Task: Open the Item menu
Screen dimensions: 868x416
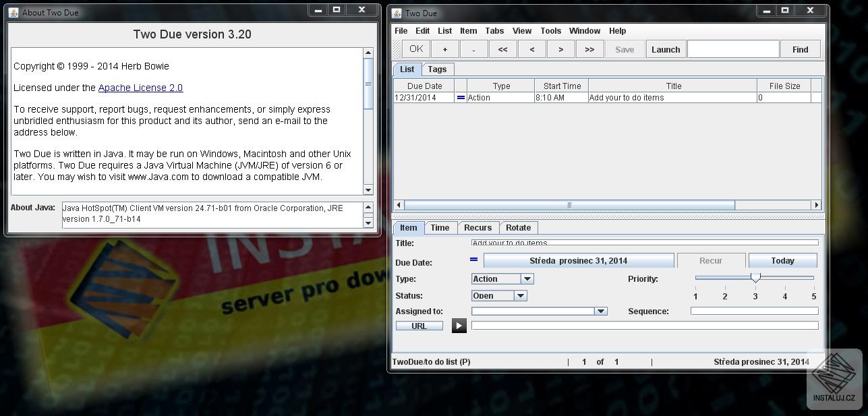Action: [x=468, y=31]
